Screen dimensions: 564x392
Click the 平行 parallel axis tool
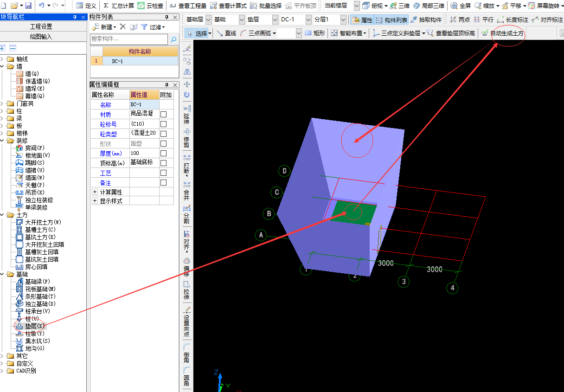(x=483, y=20)
